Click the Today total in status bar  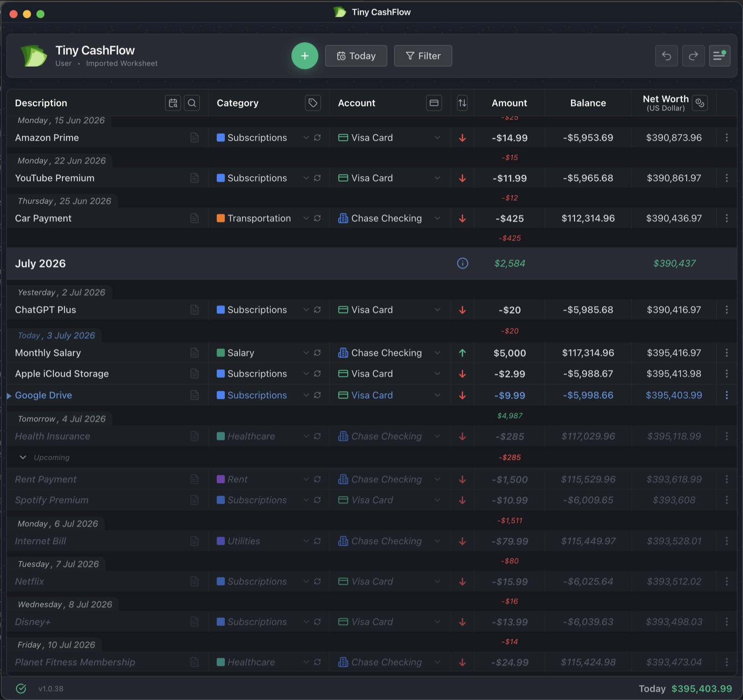click(x=685, y=689)
